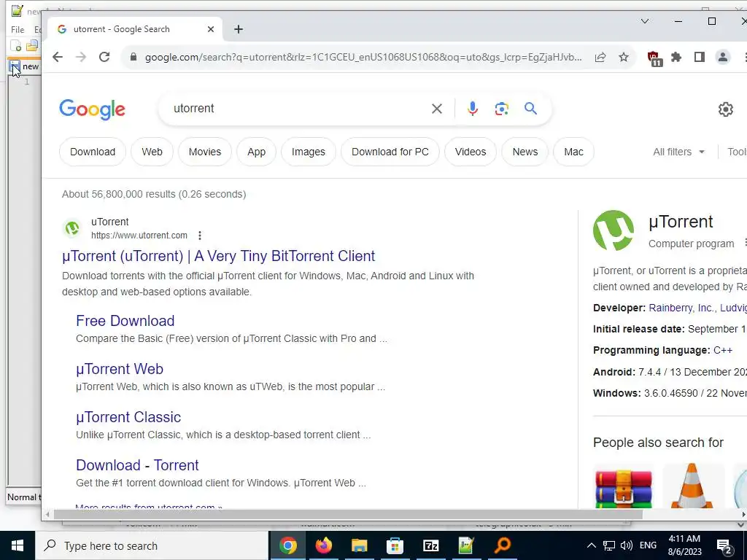Open a new Chrome tab with plus
This screenshot has height=560, width=747.
point(239,29)
